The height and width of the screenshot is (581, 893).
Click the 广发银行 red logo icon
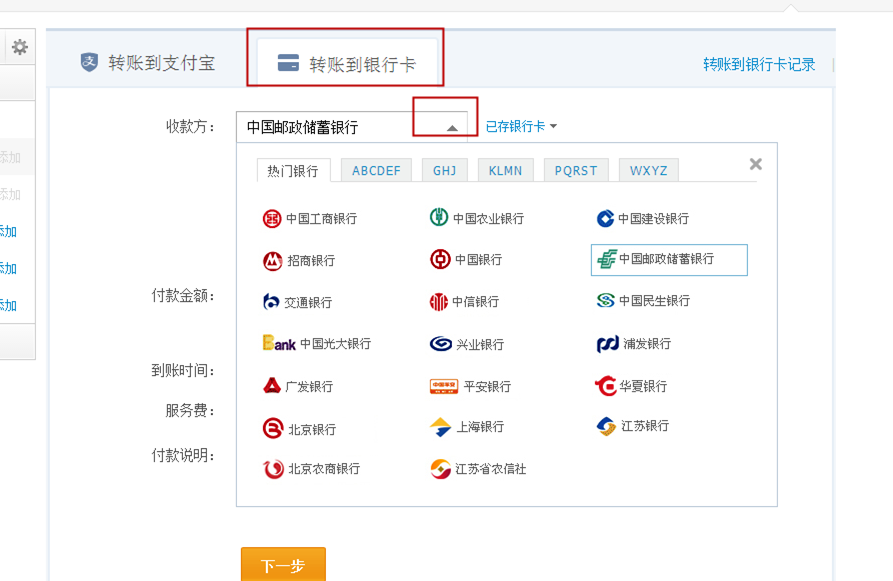coord(272,386)
